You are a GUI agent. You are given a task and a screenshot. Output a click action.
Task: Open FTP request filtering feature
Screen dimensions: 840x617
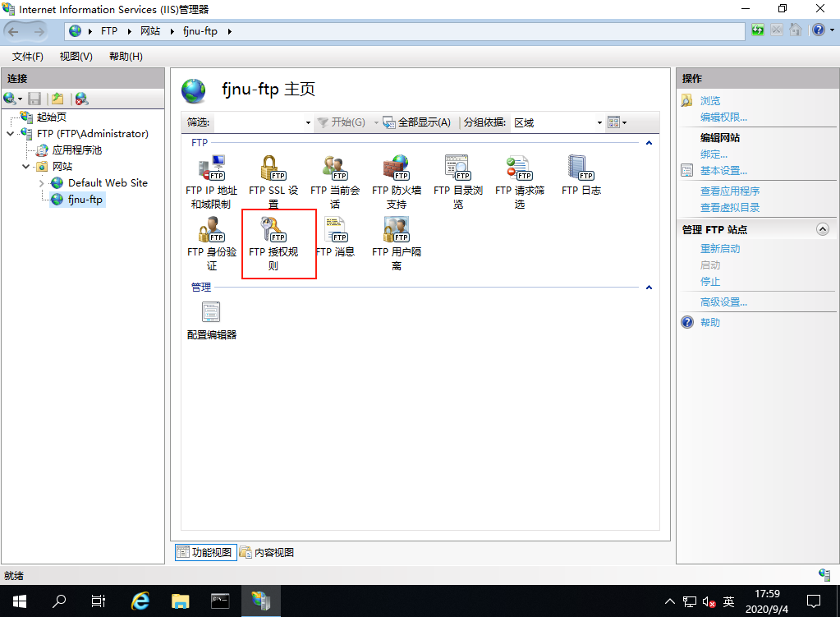tap(520, 182)
